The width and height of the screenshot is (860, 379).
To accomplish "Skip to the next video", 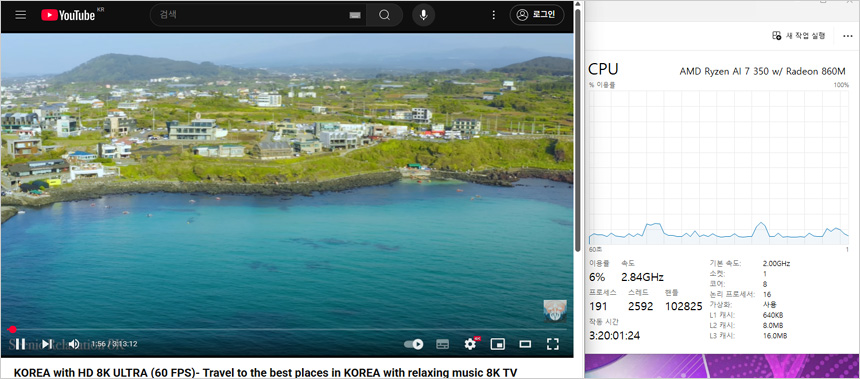I will [47, 344].
